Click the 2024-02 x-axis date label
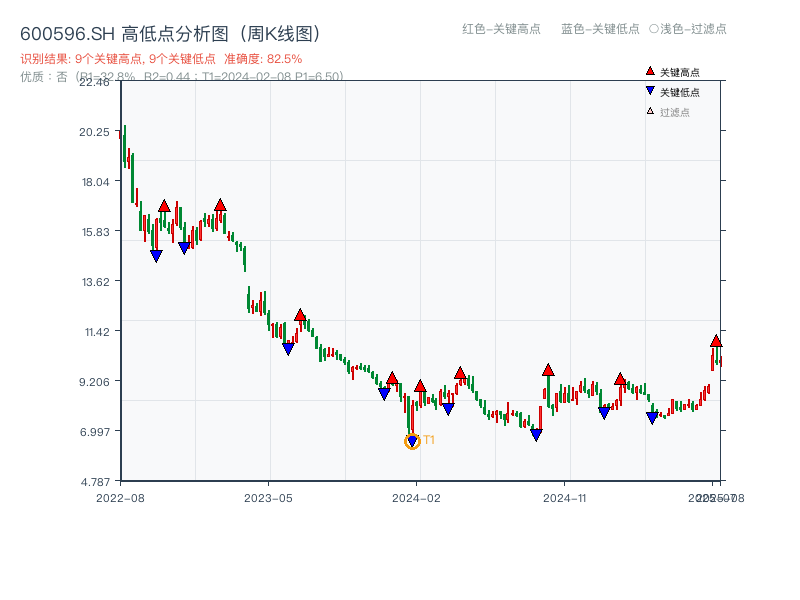This screenshot has width=800, height=600. [418, 497]
